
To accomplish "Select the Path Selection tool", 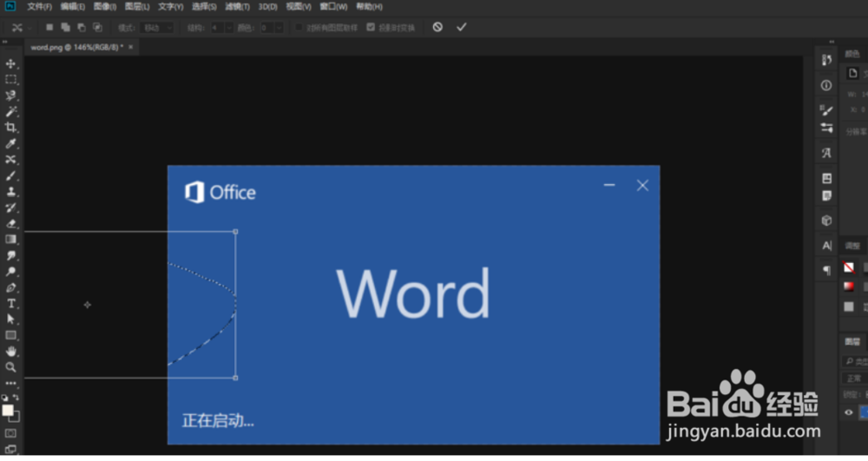I will click(10, 319).
